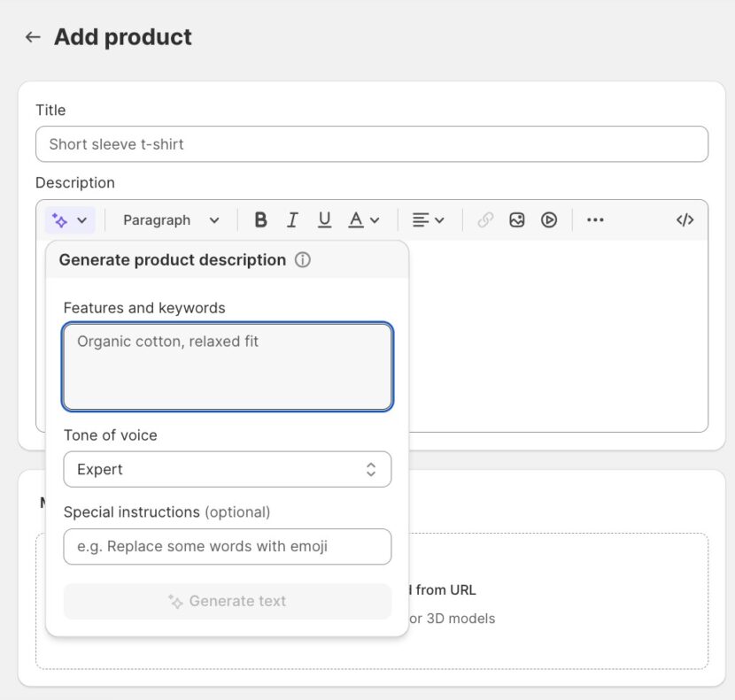Viewport: 735px width, 700px height.
Task: Open the Tone of voice selector
Action: click(227, 469)
